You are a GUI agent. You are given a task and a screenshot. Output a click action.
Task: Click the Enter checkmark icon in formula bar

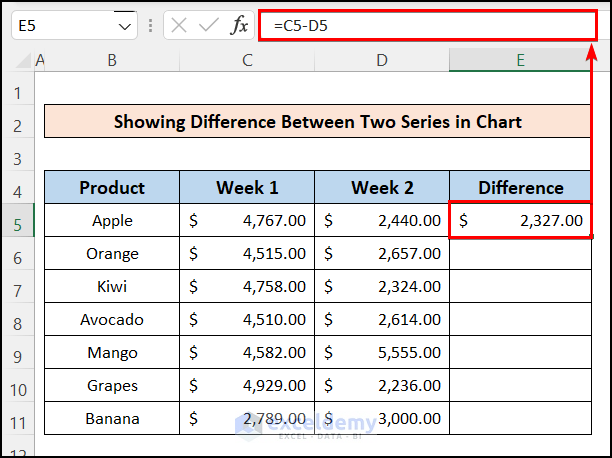(x=208, y=26)
